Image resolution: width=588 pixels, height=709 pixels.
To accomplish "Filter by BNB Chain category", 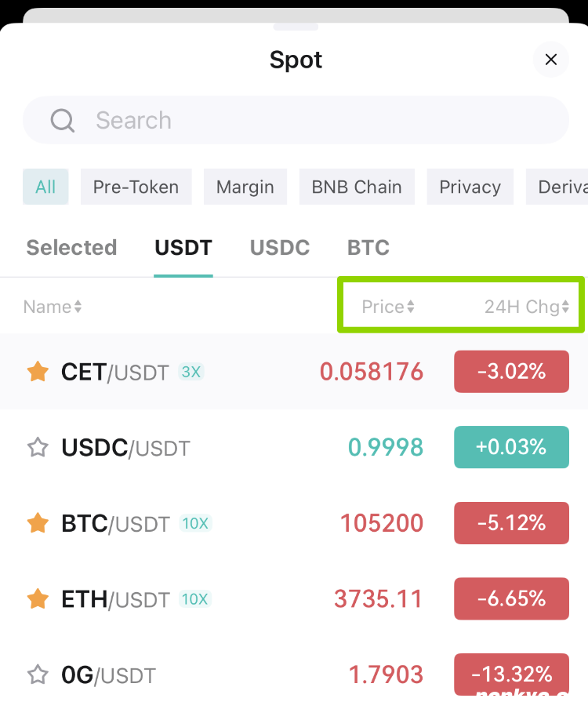I will (x=357, y=187).
